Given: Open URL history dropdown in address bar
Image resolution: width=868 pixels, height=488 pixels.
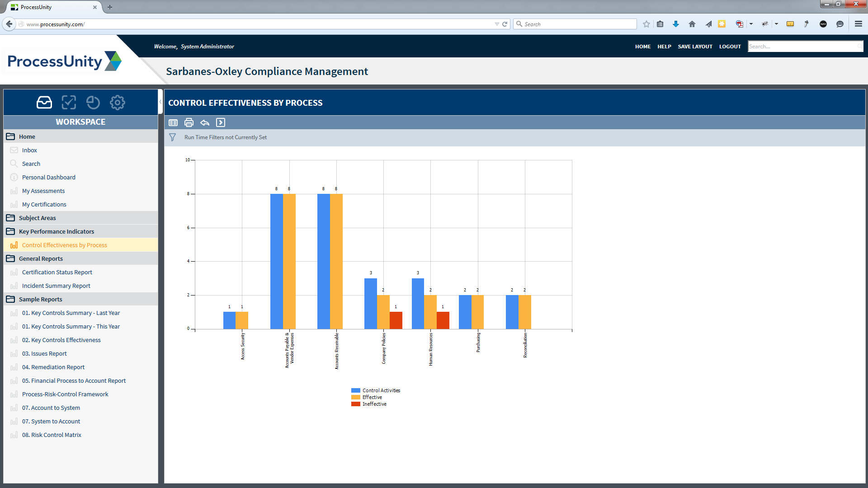Looking at the screenshot, I should (497, 24).
